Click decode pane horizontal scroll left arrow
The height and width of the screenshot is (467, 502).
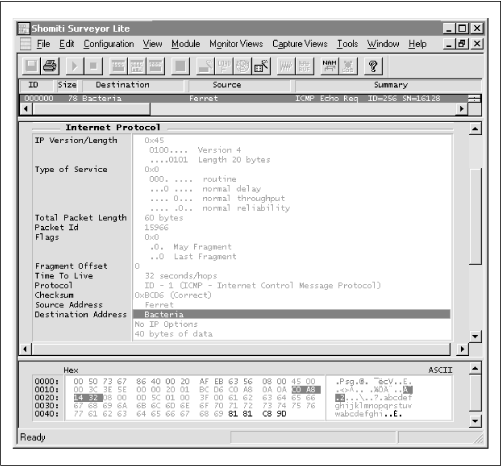pos(25,349)
